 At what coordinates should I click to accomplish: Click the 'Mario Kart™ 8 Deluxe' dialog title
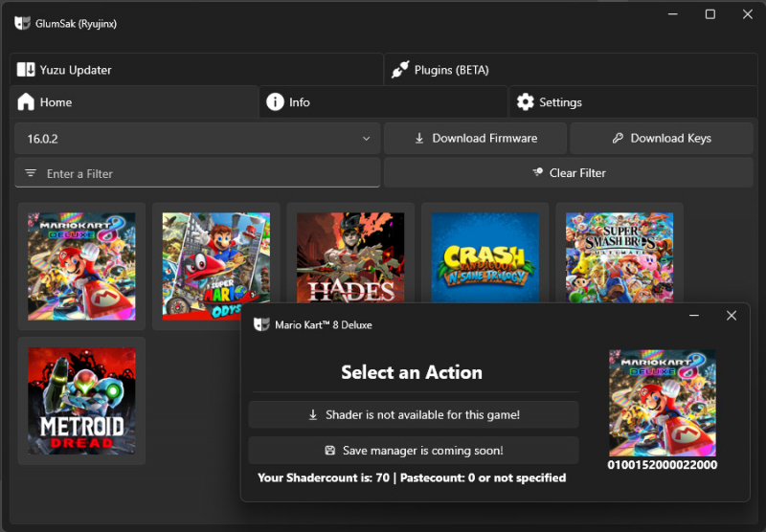coord(324,325)
